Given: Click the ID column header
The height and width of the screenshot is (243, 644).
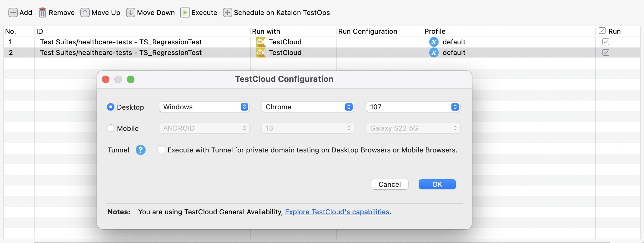Looking at the screenshot, I should pyautogui.click(x=143, y=31).
